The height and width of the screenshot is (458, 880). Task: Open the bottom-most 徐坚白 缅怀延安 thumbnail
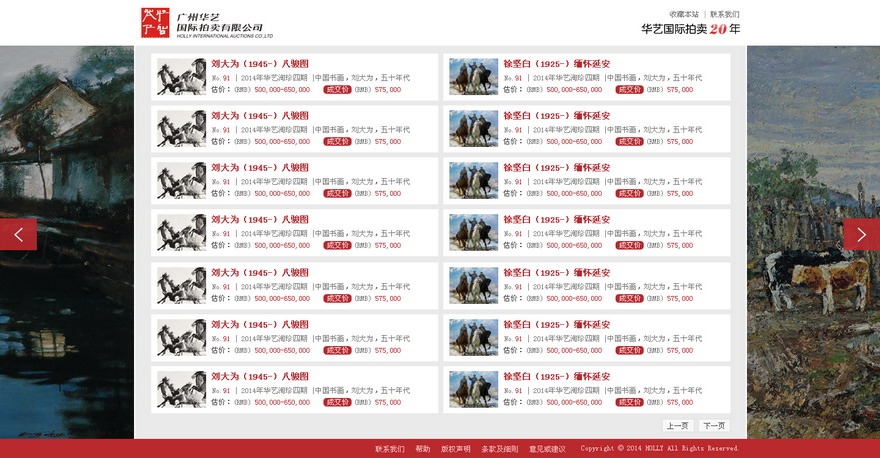coord(473,389)
